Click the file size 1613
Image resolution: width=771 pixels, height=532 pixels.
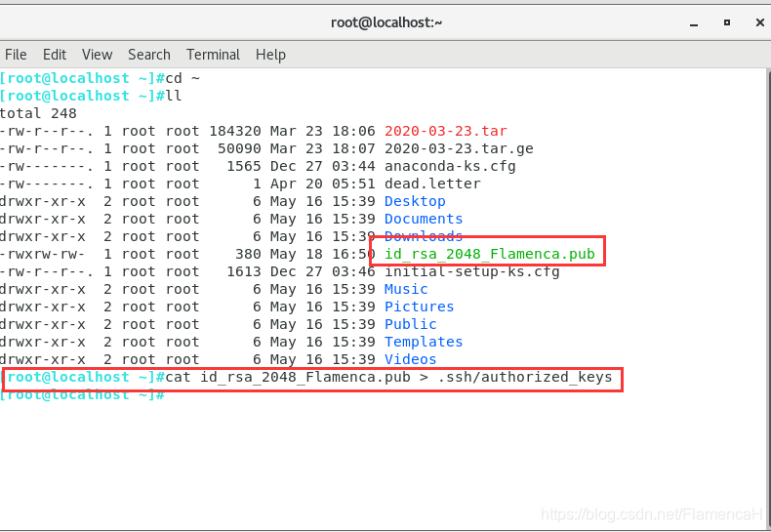(x=244, y=272)
